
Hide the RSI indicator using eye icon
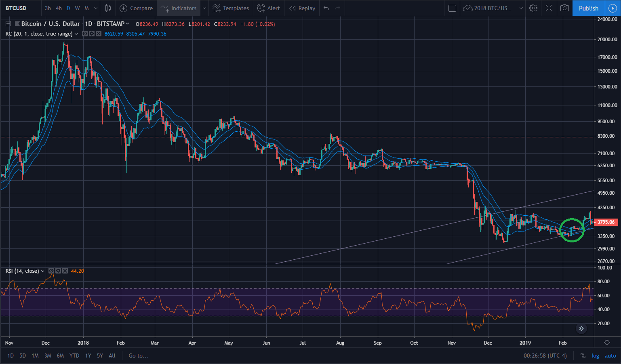coord(51,271)
